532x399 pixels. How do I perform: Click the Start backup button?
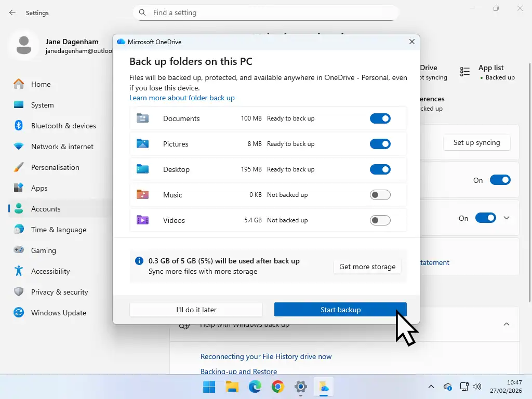(x=340, y=309)
